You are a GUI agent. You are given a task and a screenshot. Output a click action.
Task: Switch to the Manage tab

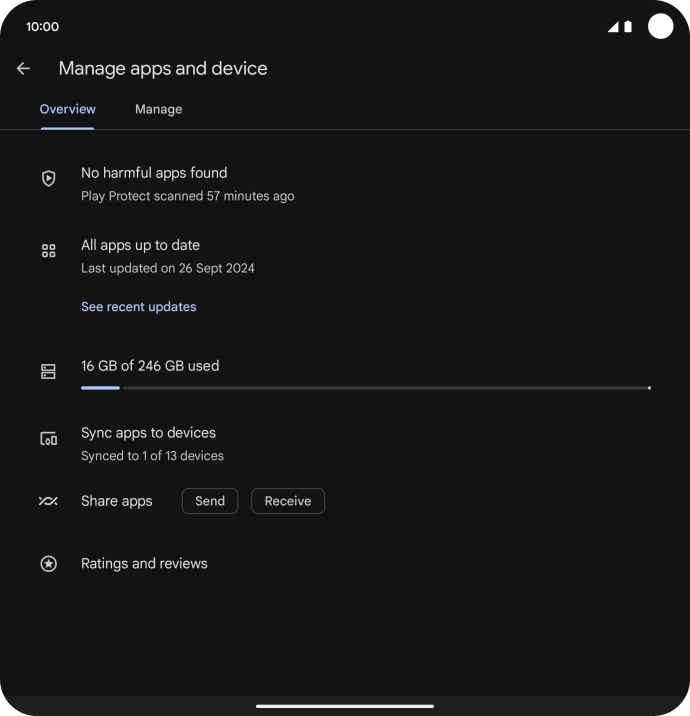tap(158, 109)
